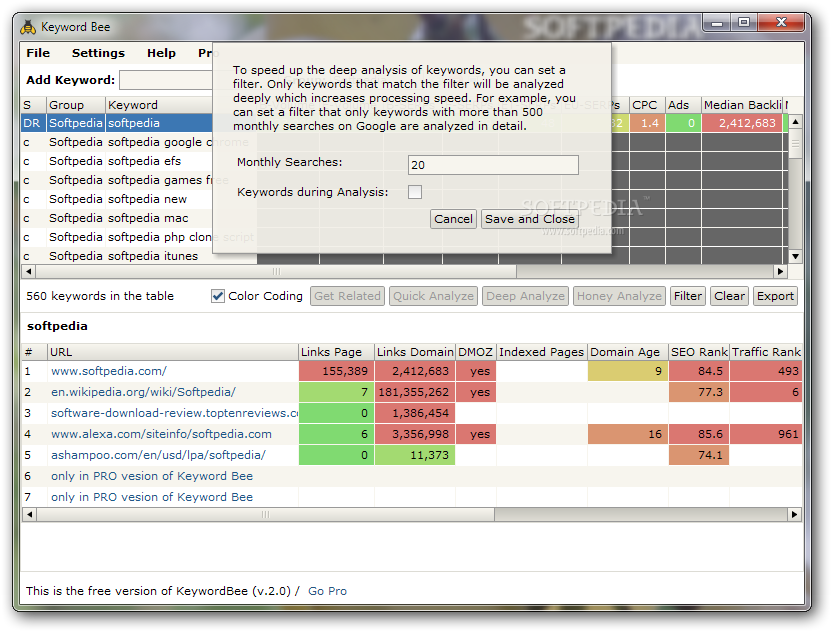
Task: Open the Settings menu
Action: 98,53
